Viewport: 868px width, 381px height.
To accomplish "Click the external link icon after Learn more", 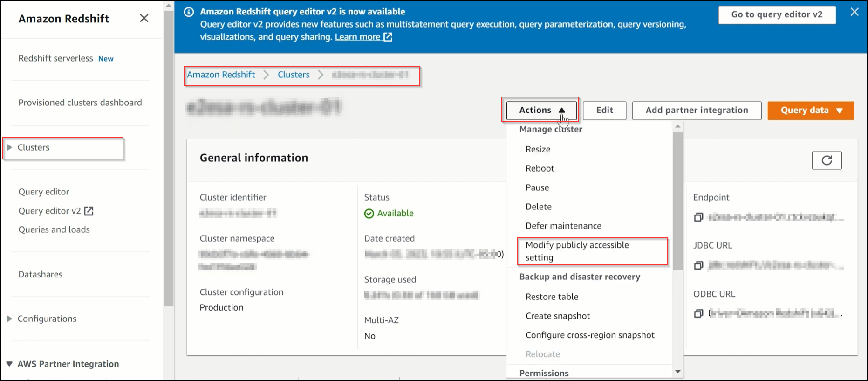I will click(x=388, y=37).
